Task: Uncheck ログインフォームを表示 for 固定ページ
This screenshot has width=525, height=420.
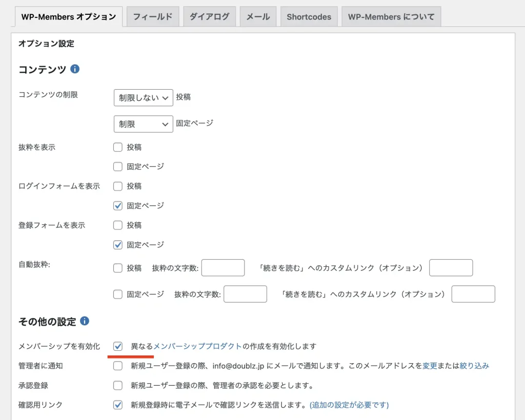Action: (x=118, y=206)
